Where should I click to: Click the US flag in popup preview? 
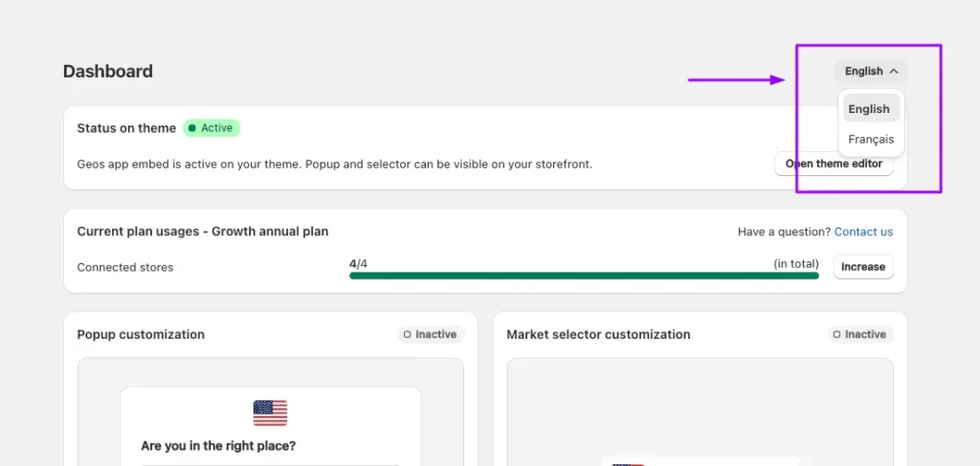pos(270,412)
